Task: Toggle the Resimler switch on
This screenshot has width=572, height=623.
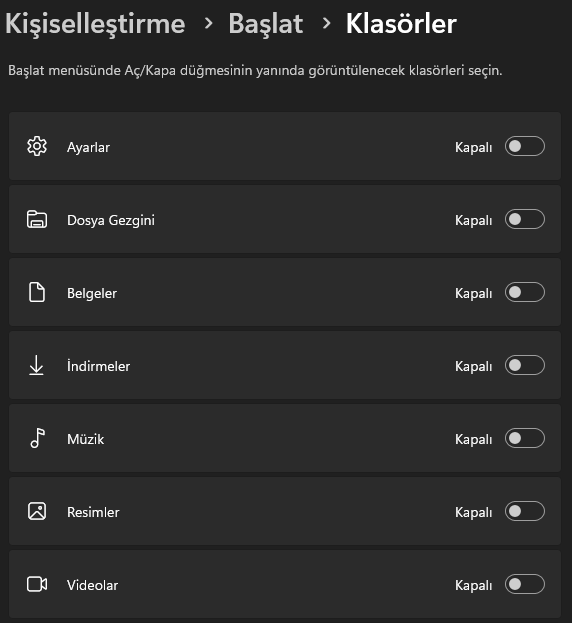Action: (525, 511)
